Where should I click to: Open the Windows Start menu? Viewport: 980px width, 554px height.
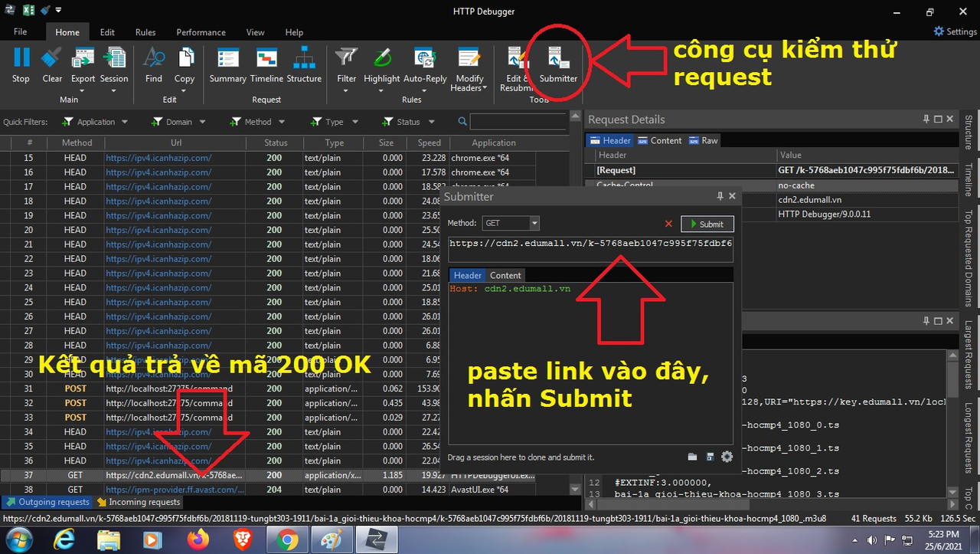20,541
